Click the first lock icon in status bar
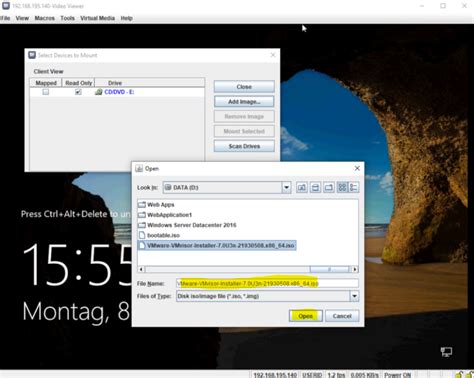 click(459, 374)
